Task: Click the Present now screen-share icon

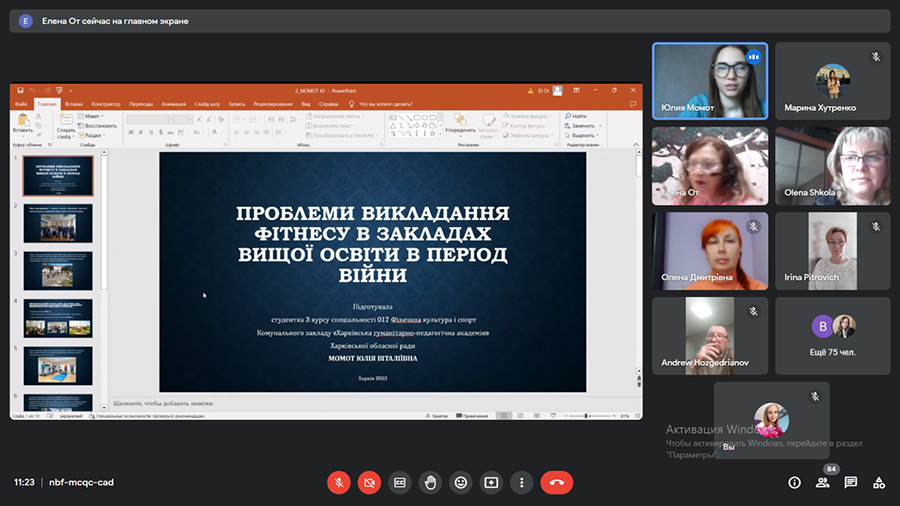Action: (x=491, y=482)
